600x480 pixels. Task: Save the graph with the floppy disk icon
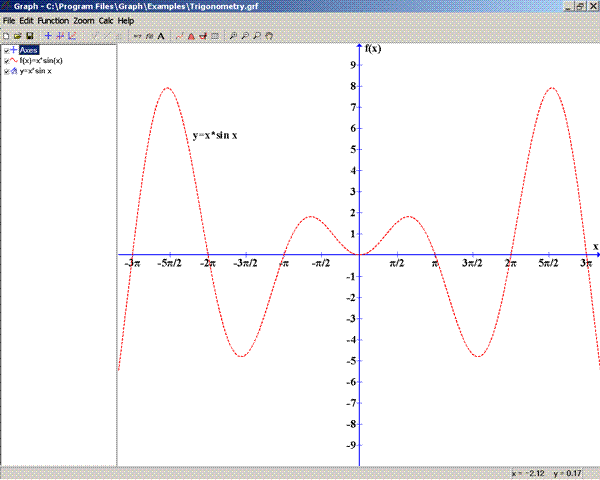30,35
